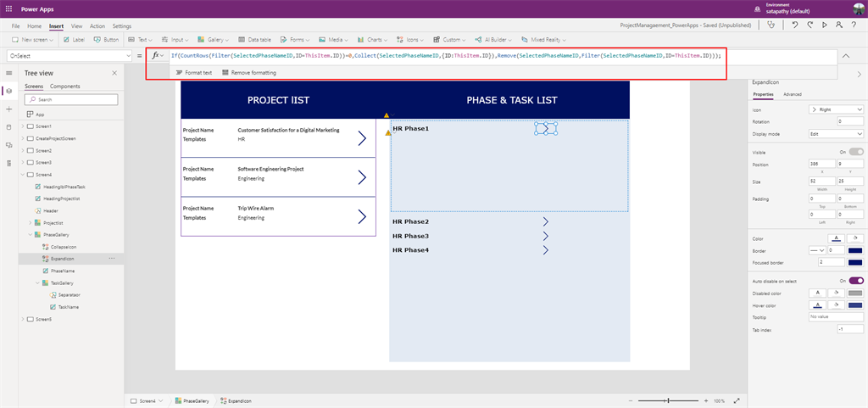Select the CollapseIcon tree item
Screen dimensions: 868x408
tap(64, 247)
